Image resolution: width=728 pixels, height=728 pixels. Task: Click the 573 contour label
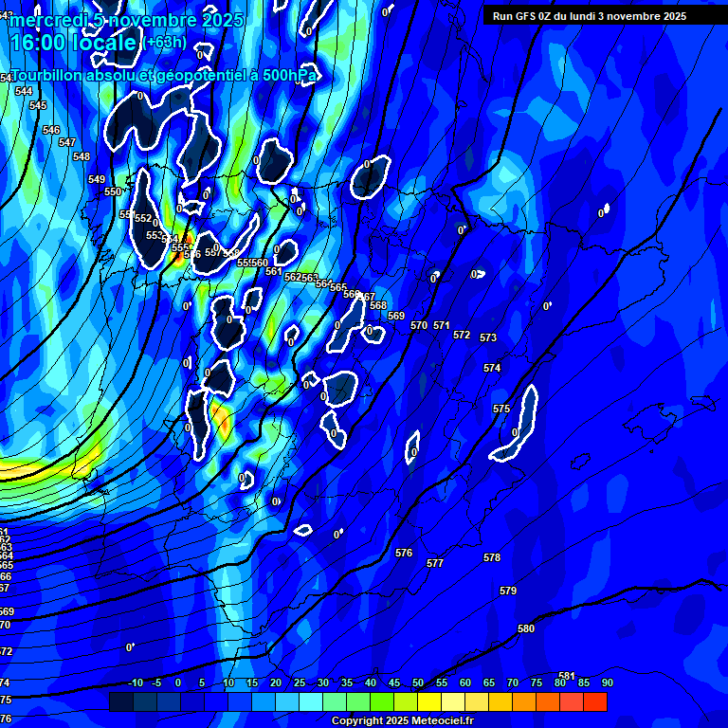[488, 337]
